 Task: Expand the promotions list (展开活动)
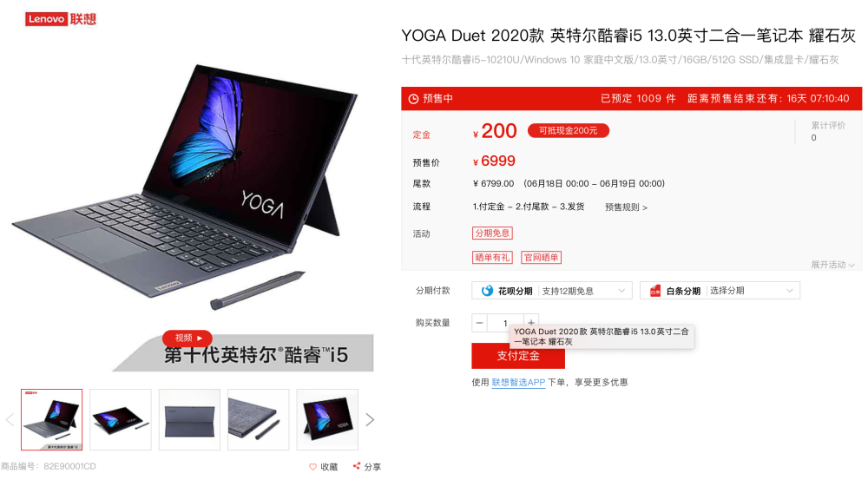832,265
